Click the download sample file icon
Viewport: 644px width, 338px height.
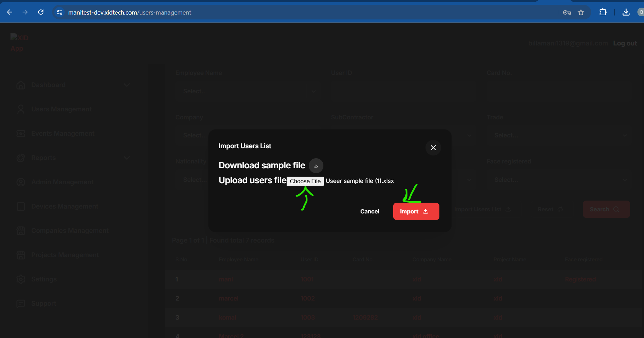[x=316, y=166]
